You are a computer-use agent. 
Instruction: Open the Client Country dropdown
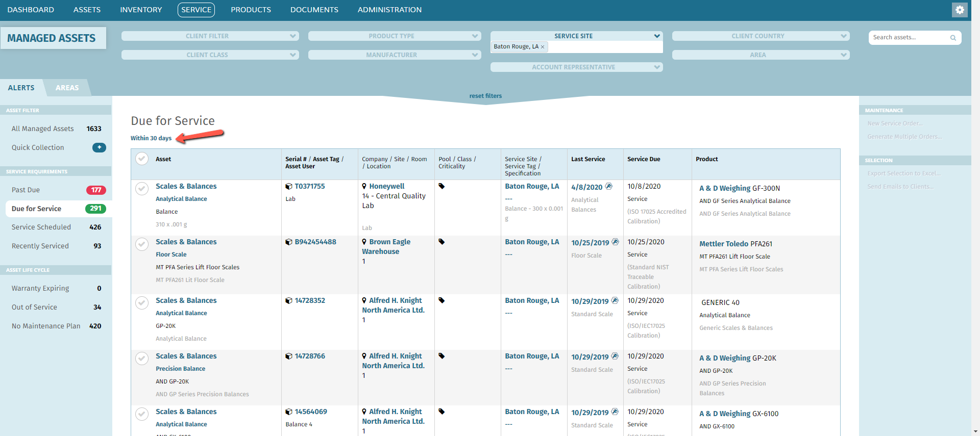(x=761, y=36)
